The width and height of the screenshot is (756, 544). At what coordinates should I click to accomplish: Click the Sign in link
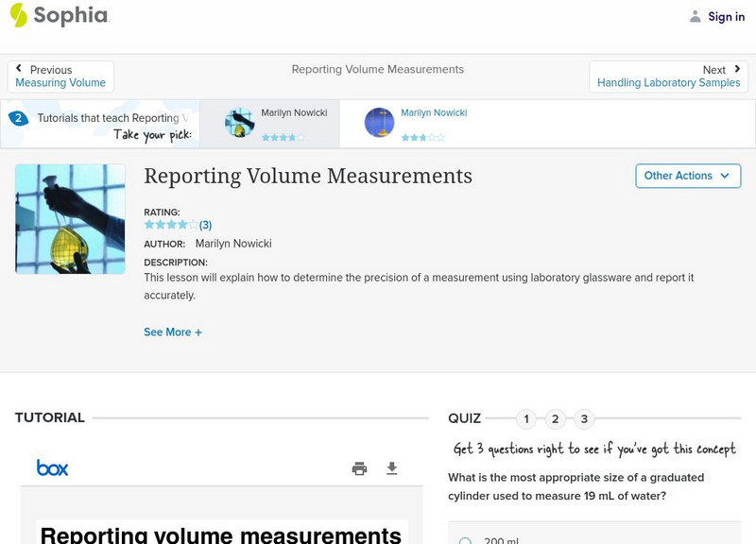pyautogui.click(x=726, y=16)
